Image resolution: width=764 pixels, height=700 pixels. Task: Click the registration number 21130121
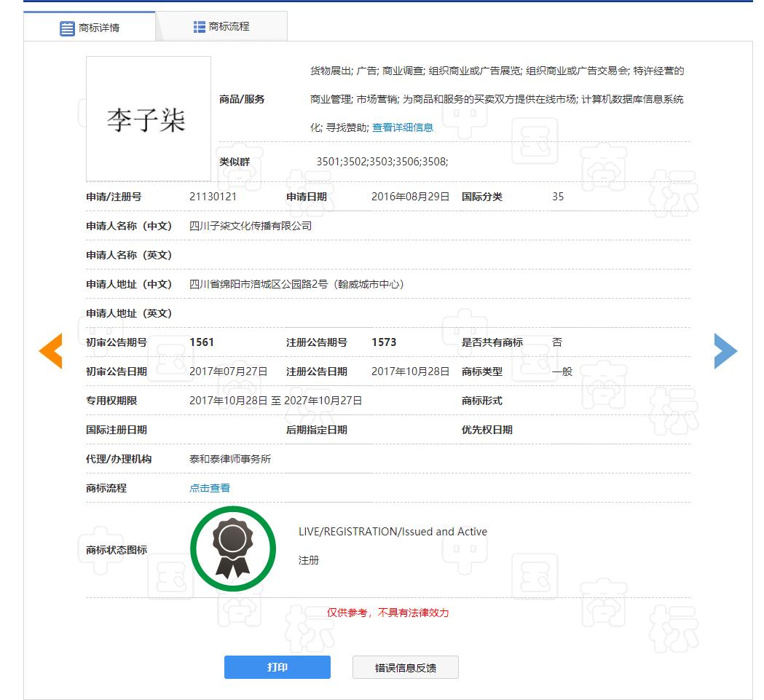213,197
